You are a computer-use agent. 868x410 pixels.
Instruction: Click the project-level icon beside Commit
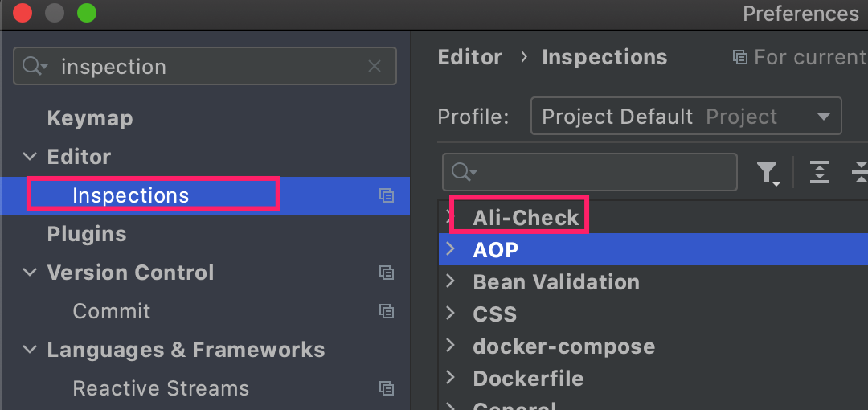click(x=387, y=311)
